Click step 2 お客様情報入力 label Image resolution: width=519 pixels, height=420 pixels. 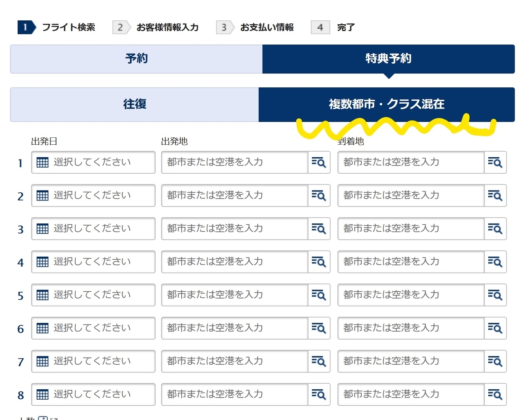pyautogui.click(x=167, y=28)
